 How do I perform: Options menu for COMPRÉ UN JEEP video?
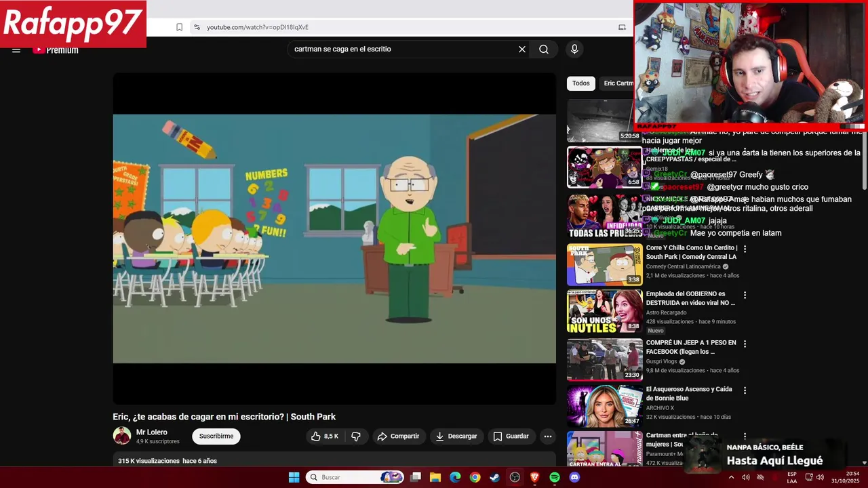pyautogui.click(x=745, y=344)
